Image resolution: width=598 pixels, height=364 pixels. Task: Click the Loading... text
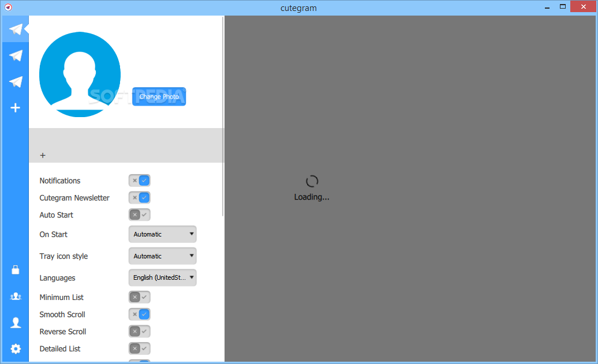point(312,197)
